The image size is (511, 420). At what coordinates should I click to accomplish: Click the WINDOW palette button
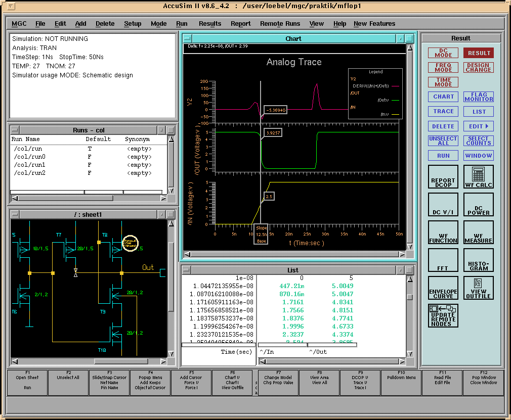click(479, 155)
